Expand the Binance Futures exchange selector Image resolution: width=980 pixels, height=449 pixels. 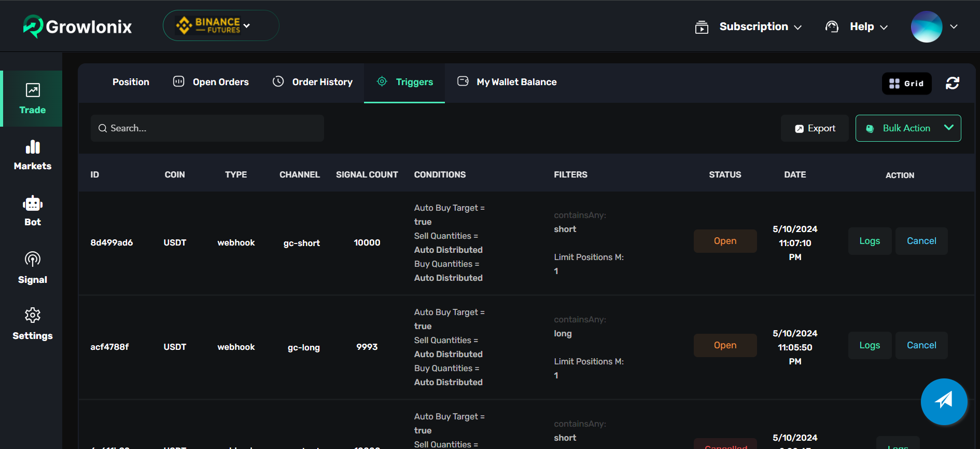click(220, 25)
